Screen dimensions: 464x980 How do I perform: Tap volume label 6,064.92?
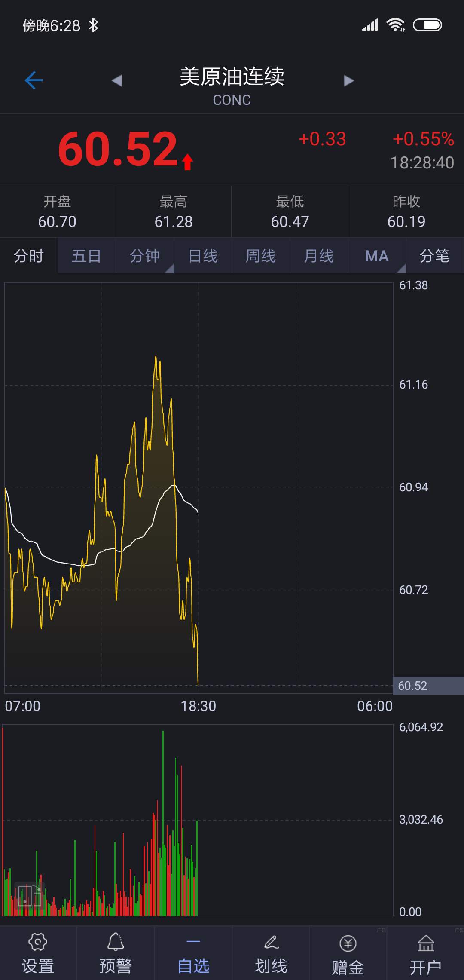[421, 727]
